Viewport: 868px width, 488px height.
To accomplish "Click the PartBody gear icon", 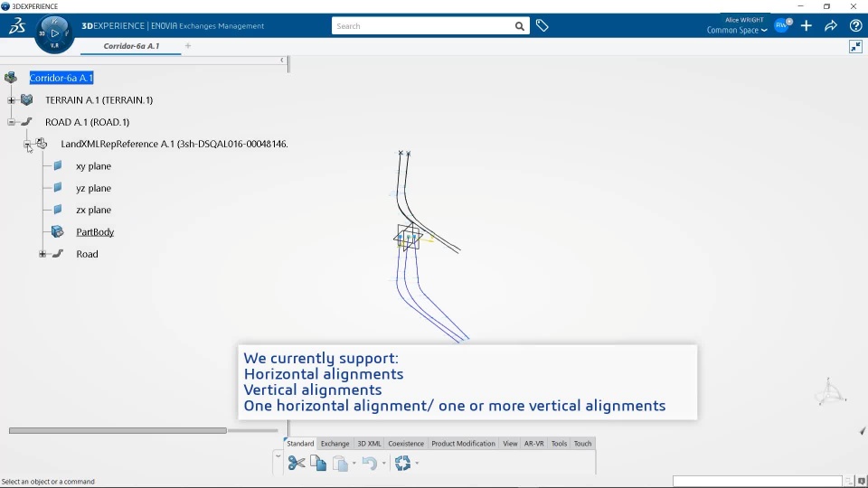I will coord(58,231).
